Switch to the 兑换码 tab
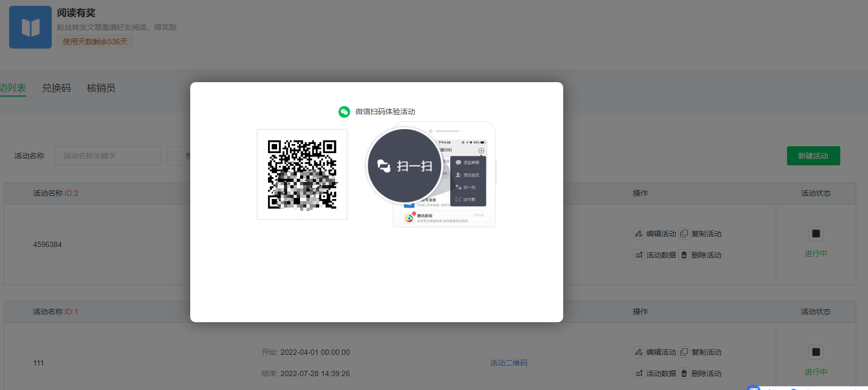 (x=56, y=88)
